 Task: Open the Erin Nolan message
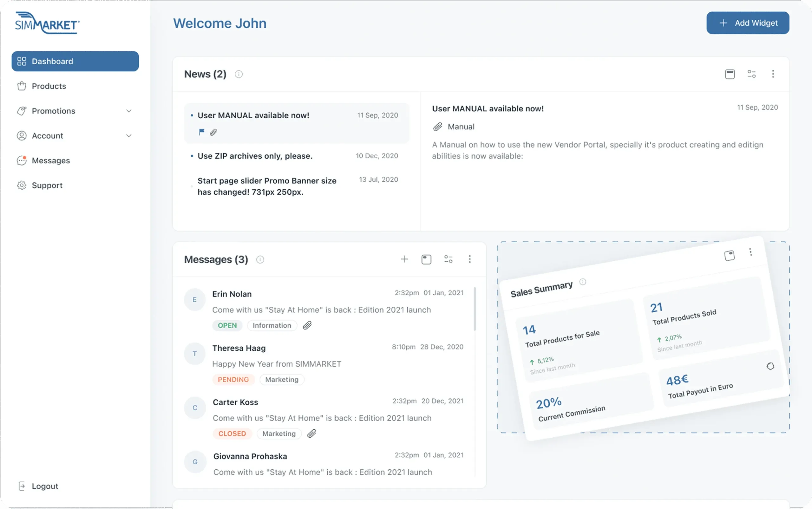click(324, 310)
